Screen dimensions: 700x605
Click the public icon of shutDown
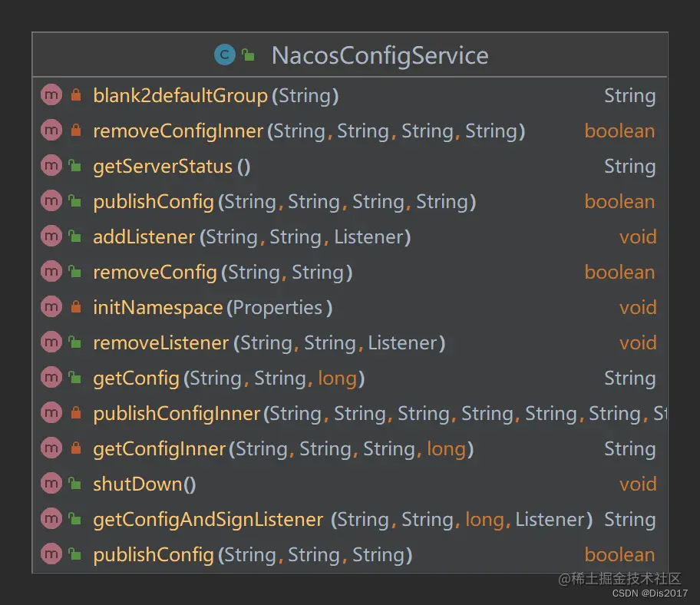[74, 483]
